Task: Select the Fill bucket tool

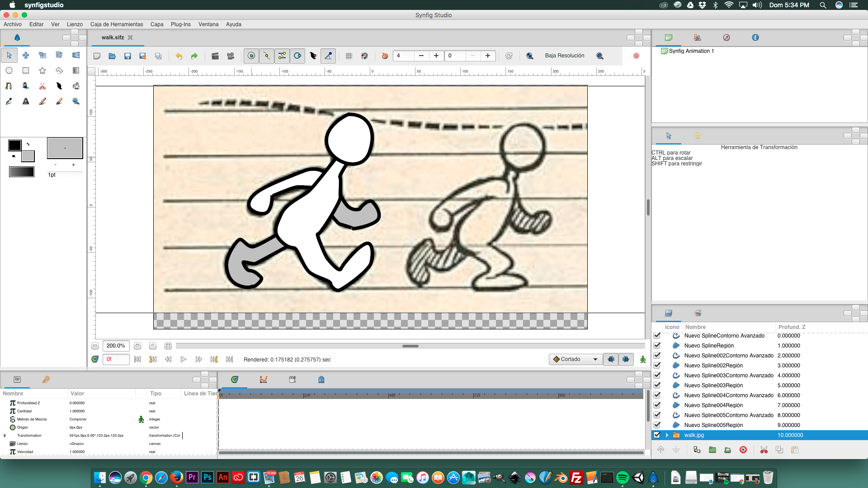Action: pyautogui.click(x=76, y=86)
